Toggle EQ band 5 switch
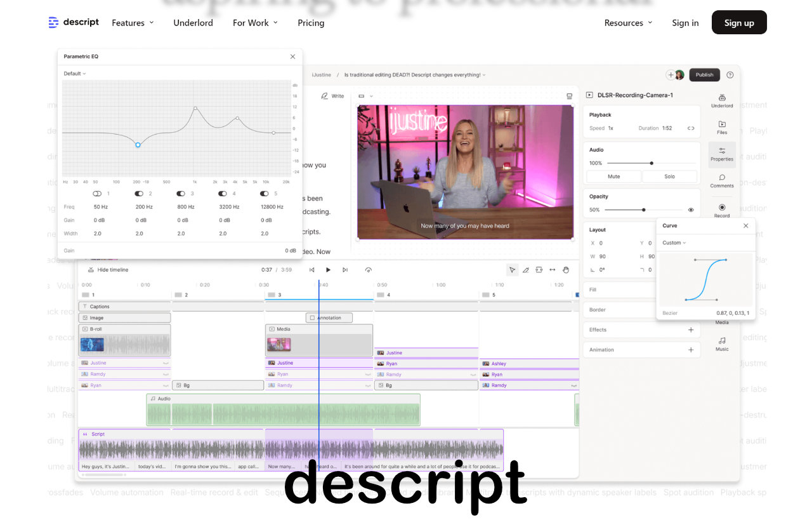This screenshot has height=527, width=812. [x=265, y=194]
